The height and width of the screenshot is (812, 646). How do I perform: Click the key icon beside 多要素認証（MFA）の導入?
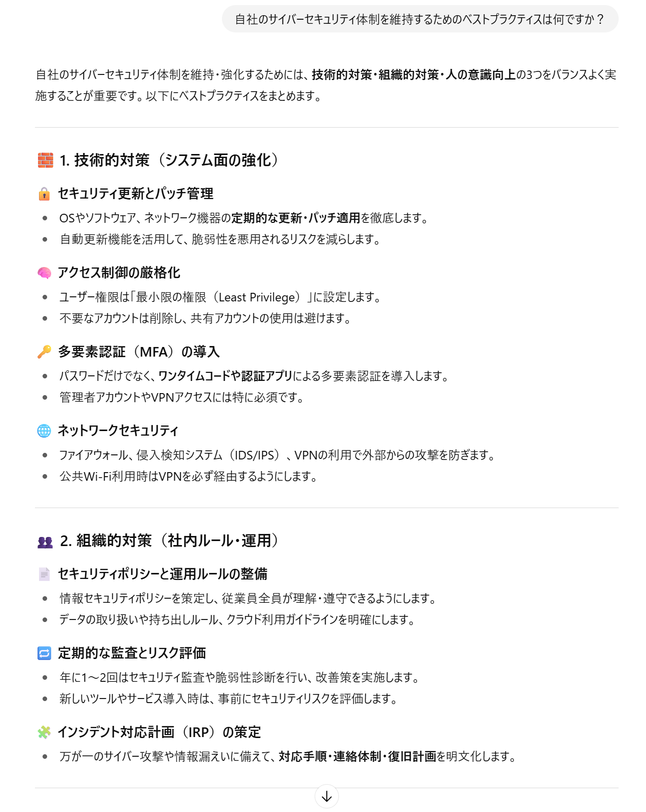point(44,352)
